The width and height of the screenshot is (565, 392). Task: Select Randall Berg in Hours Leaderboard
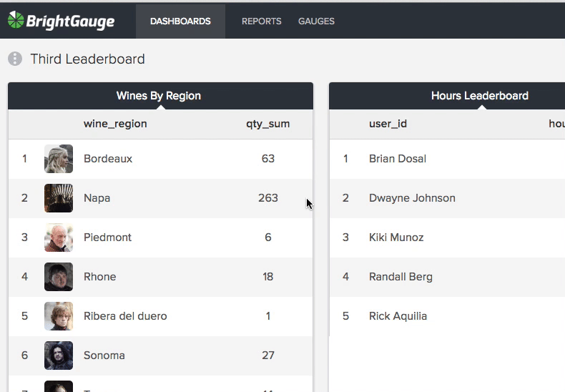401,277
